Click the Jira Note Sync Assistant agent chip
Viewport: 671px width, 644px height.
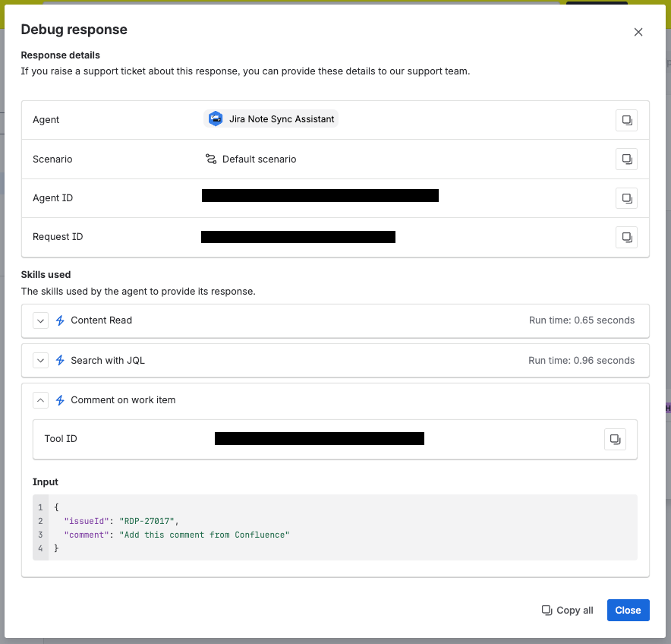(x=271, y=118)
